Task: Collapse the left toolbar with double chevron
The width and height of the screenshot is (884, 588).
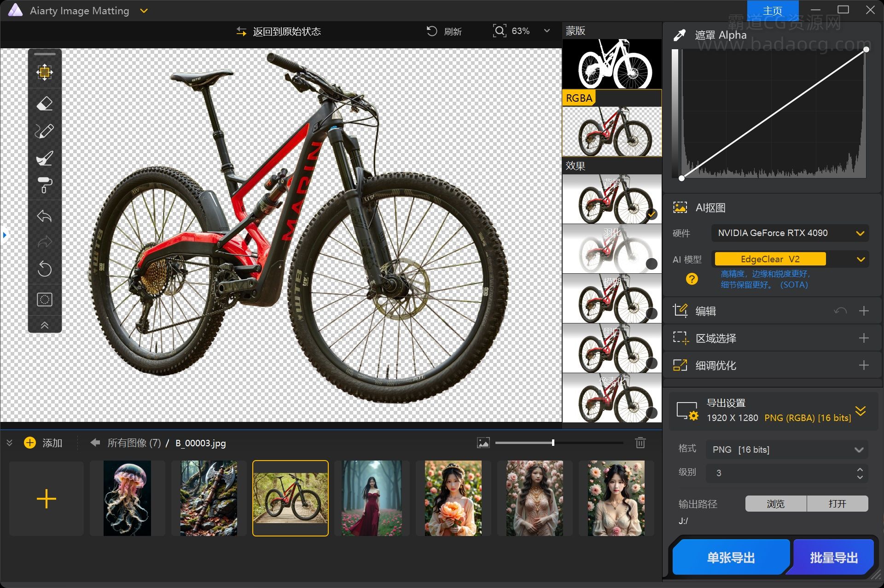Action: pyautogui.click(x=45, y=325)
